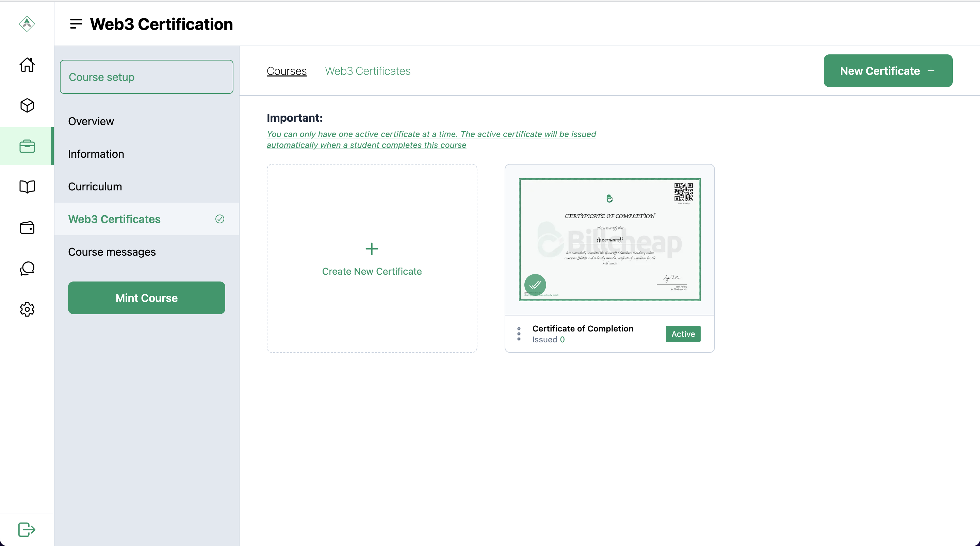Open the settings gear icon
Screen dimensions: 980x546
point(27,309)
